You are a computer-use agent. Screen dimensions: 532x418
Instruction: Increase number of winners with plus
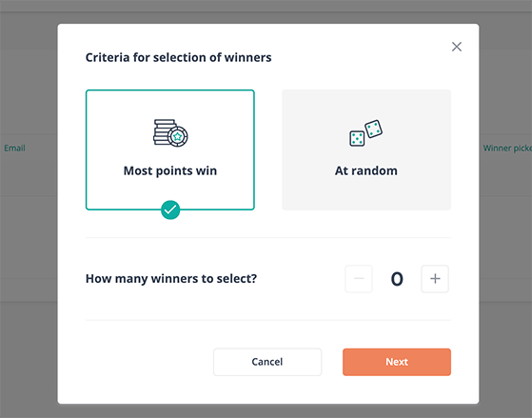435,279
